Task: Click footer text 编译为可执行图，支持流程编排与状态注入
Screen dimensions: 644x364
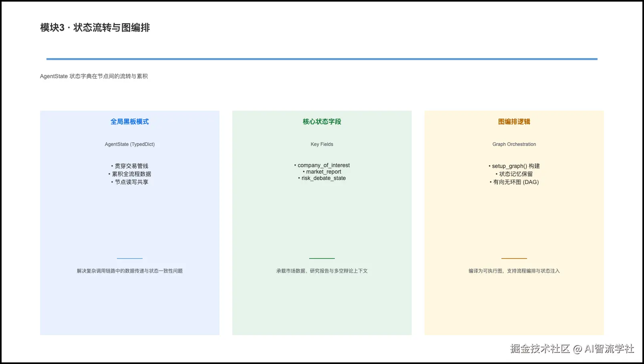Action: tap(514, 271)
